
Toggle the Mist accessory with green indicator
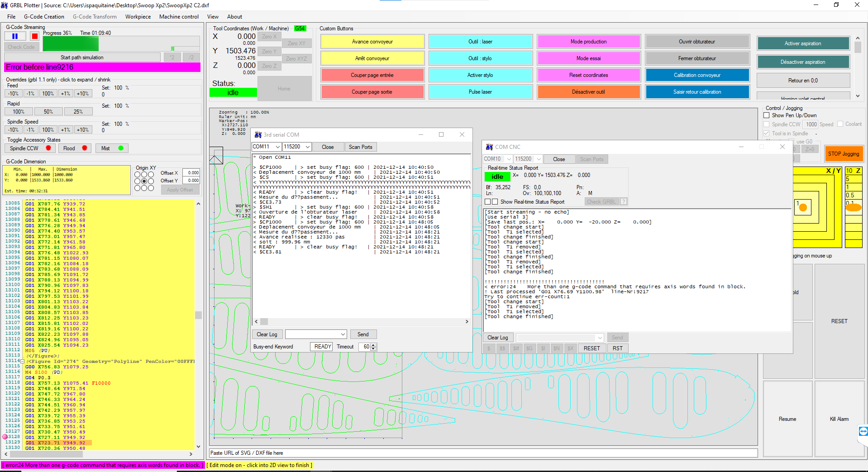(x=112, y=148)
